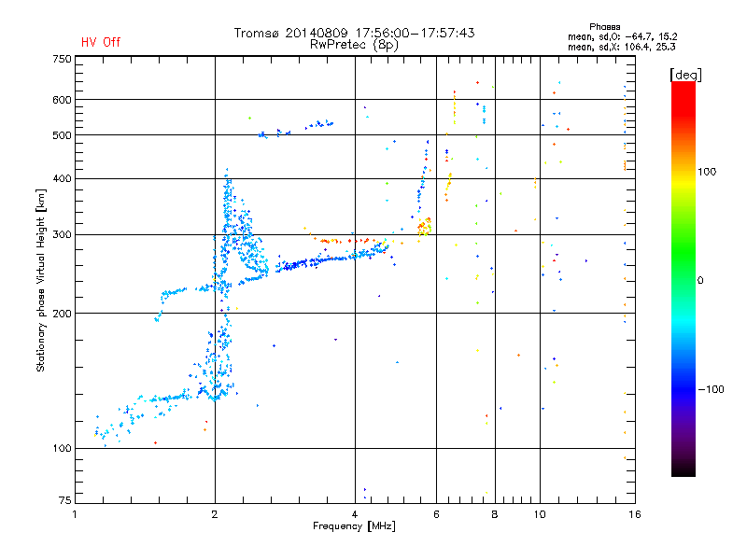Click the colorbar tick label '100'
The image size is (747, 560).
707,172
